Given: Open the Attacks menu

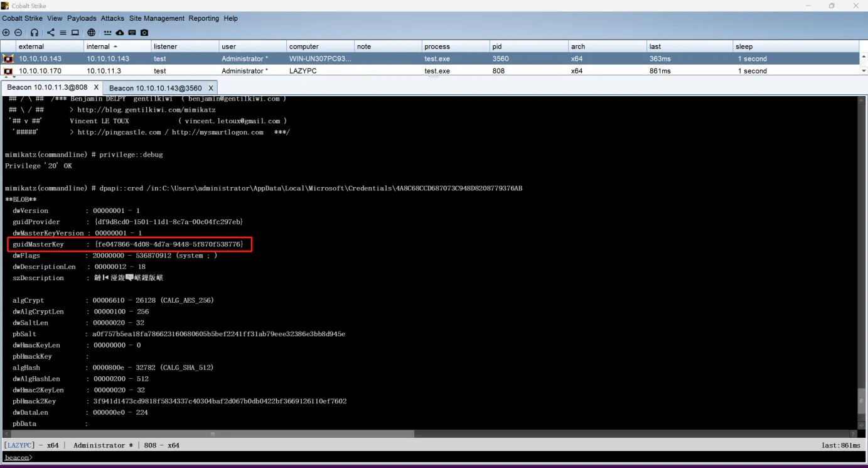Looking at the screenshot, I should [x=113, y=18].
